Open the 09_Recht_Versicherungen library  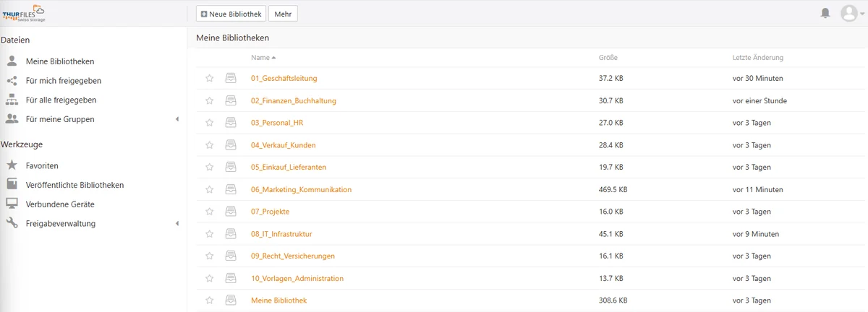(293, 256)
